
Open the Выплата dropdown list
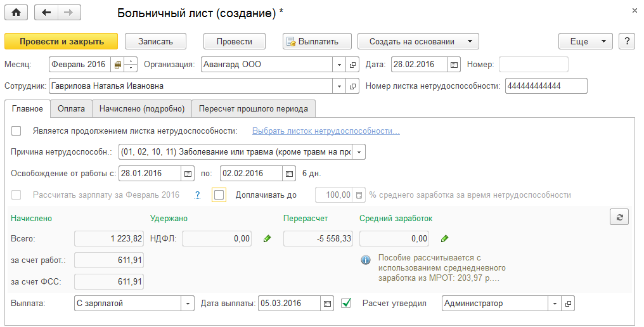point(188,304)
